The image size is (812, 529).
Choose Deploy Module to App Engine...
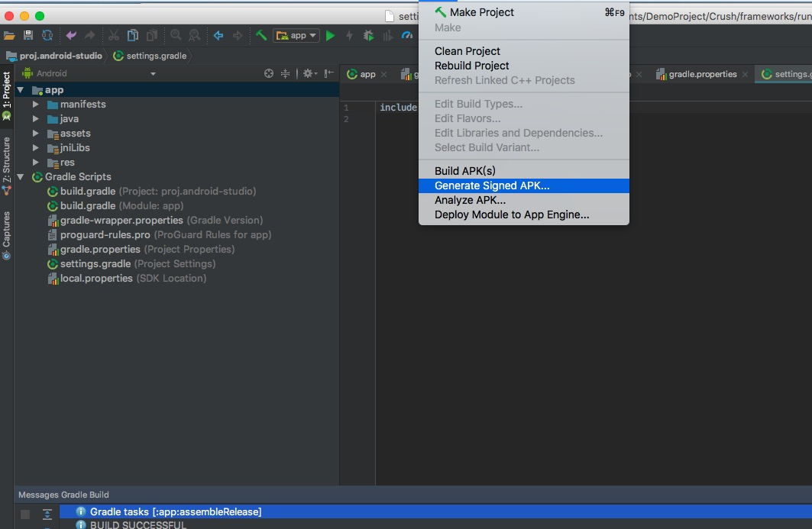coord(523,215)
